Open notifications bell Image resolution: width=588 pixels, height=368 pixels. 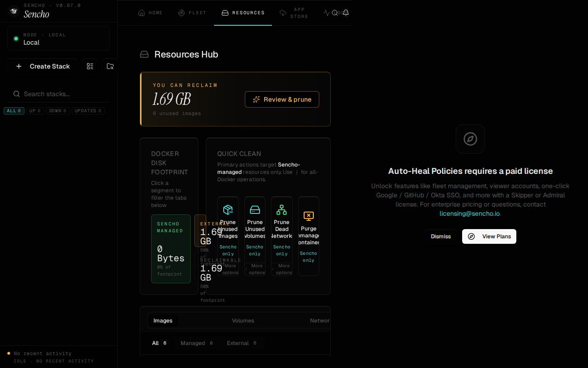tap(346, 13)
